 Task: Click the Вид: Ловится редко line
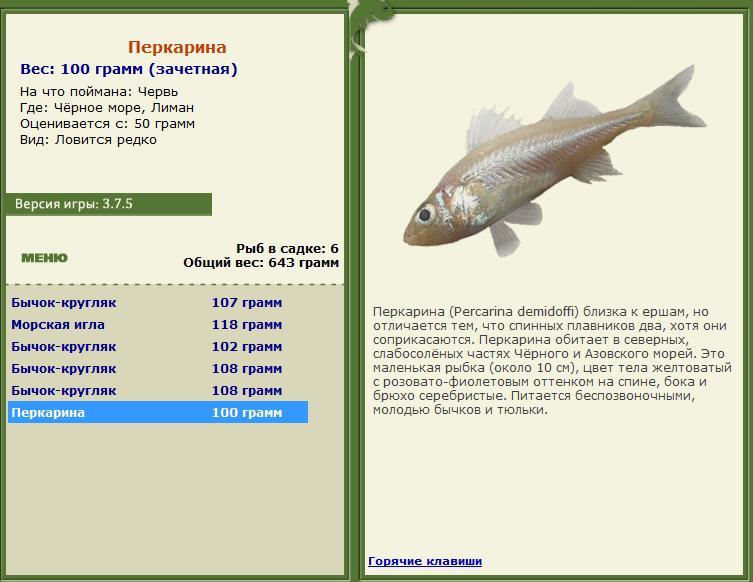click(x=88, y=140)
